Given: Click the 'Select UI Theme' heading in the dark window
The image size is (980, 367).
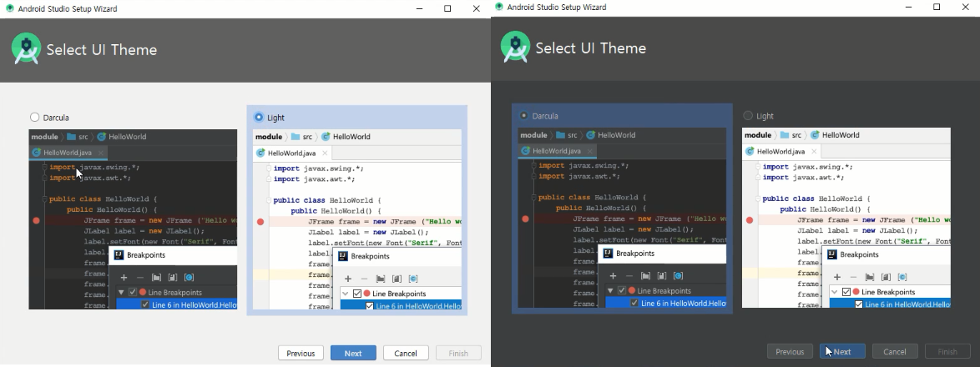Looking at the screenshot, I should 591,48.
